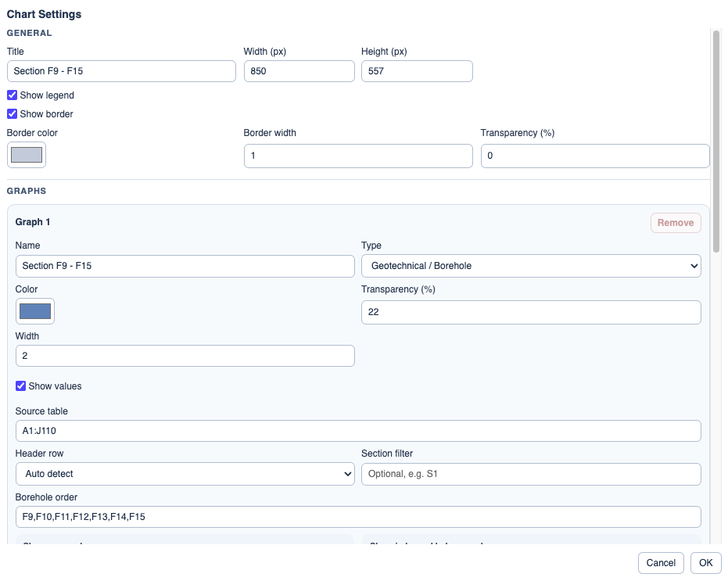Click the Show values label text
The width and height of the screenshot is (728, 581).
click(x=55, y=386)
